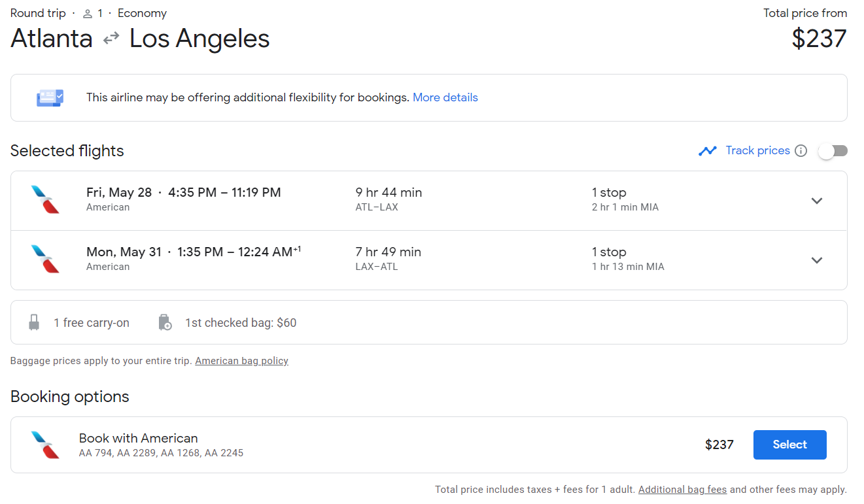864x504 pixels.
Task: Click the flexible booking ticket icon
Action: coord(50,98)
